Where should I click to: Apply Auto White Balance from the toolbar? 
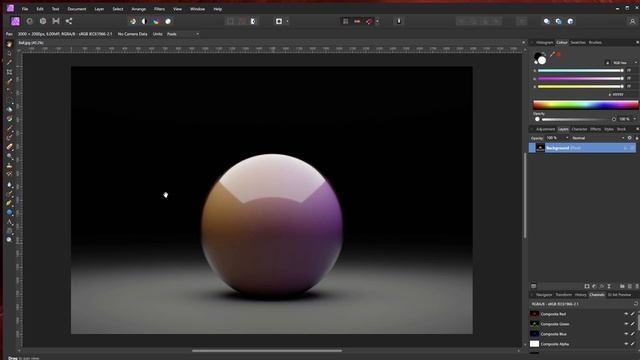tap(168, 21)
